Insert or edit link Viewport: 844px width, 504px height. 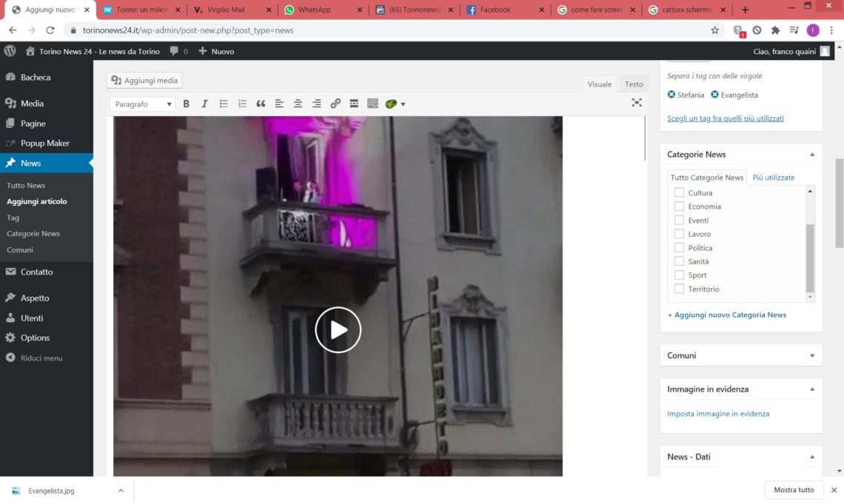point(335,104)
